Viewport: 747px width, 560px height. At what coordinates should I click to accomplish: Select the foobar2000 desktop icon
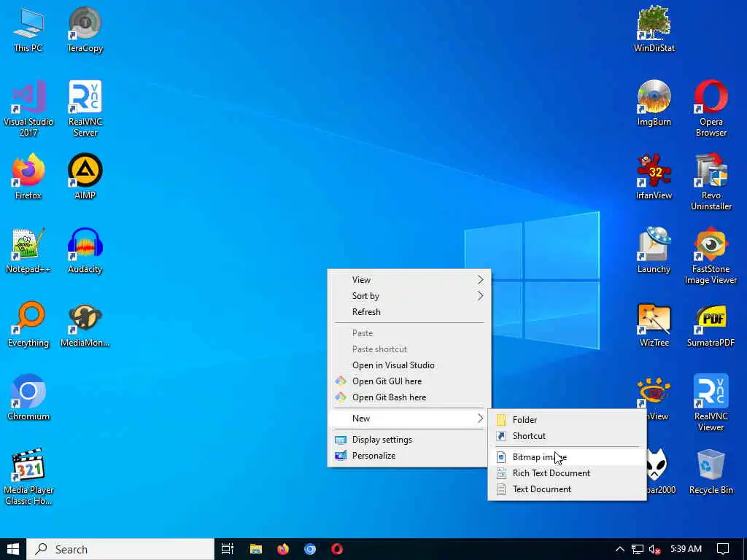point(661,472)
